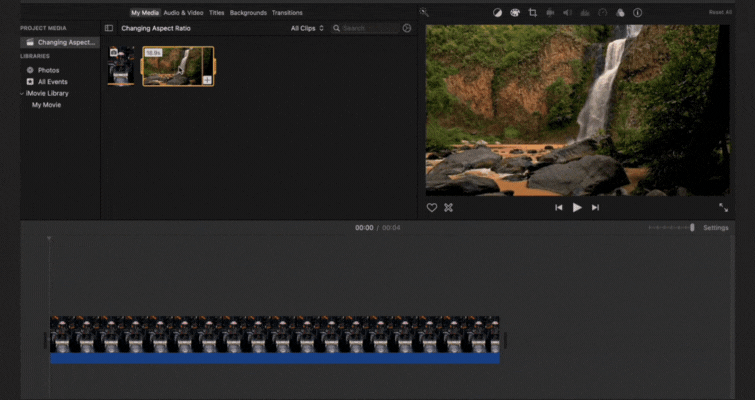The image size is (755, 400).
Task: Switch to the Titles tab
Action: 216,13
